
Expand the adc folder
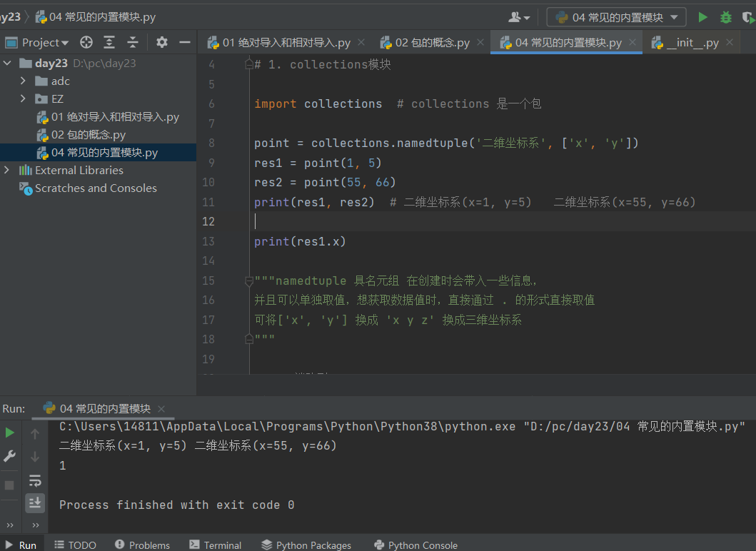23,81
